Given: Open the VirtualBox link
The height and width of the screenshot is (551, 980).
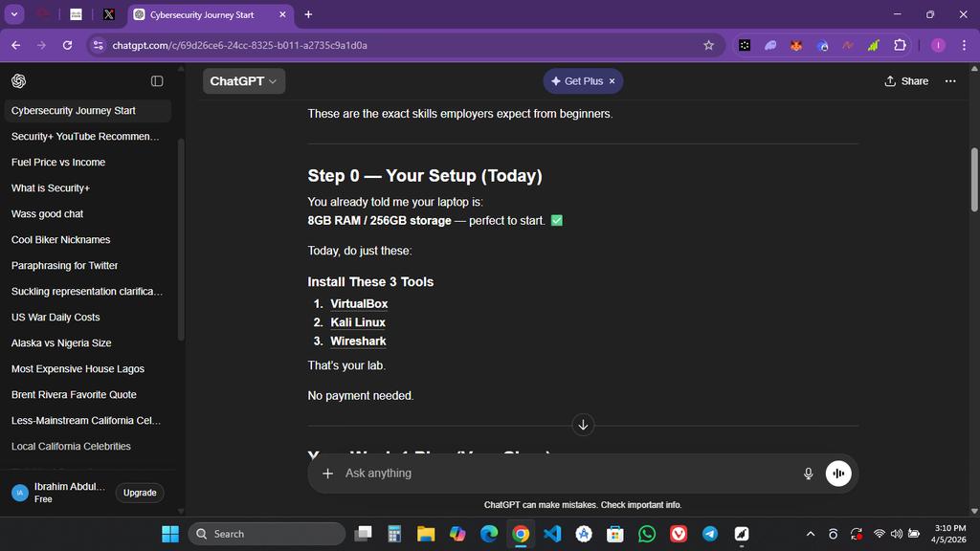Looking at the screenshot, I should point(359,303).
